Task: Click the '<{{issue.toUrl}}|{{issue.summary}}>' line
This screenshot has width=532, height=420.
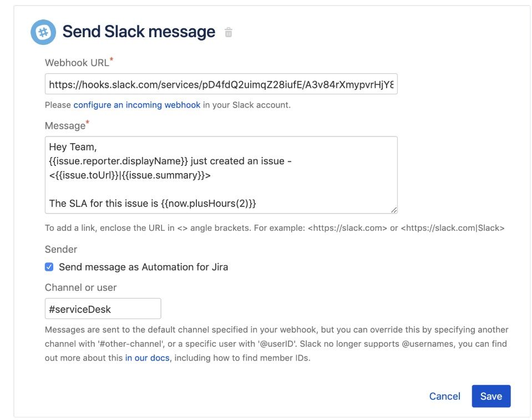Action: (x=130, y=175)
